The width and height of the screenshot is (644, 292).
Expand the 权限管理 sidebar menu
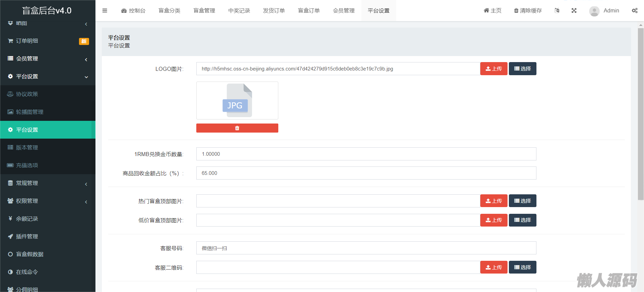[47, 201]
